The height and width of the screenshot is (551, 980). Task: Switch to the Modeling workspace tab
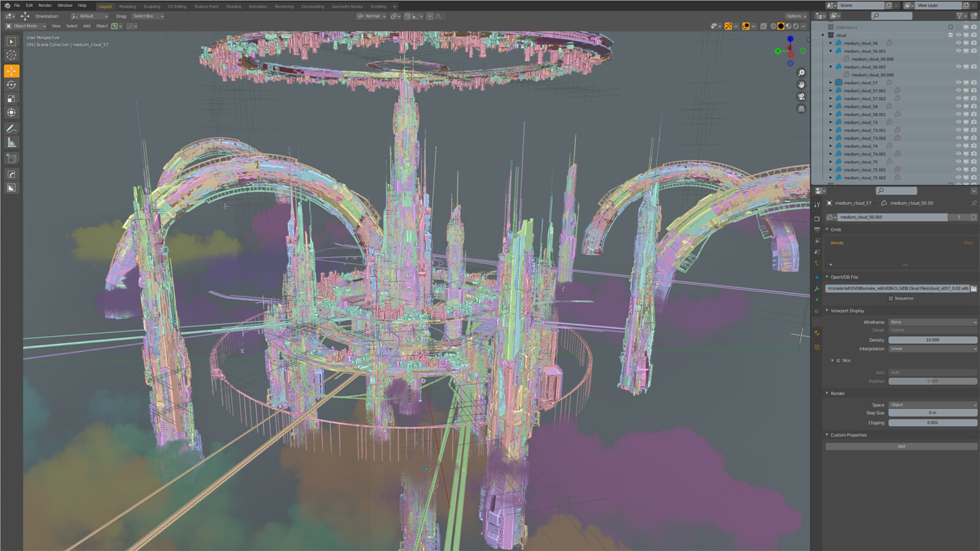tap(127, 7)
